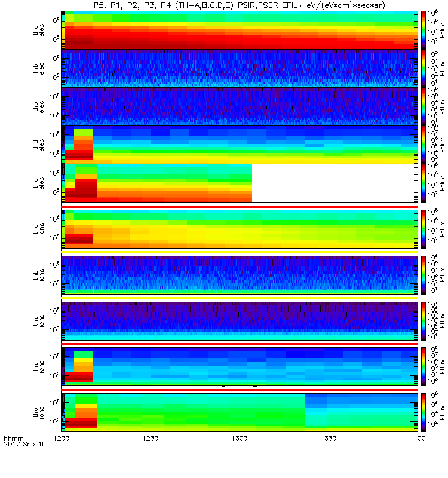This screenshot has height=478, width=448.
Task: Click the 1300 time axis label
Action: pyautogui.click(x=240, y=439)
